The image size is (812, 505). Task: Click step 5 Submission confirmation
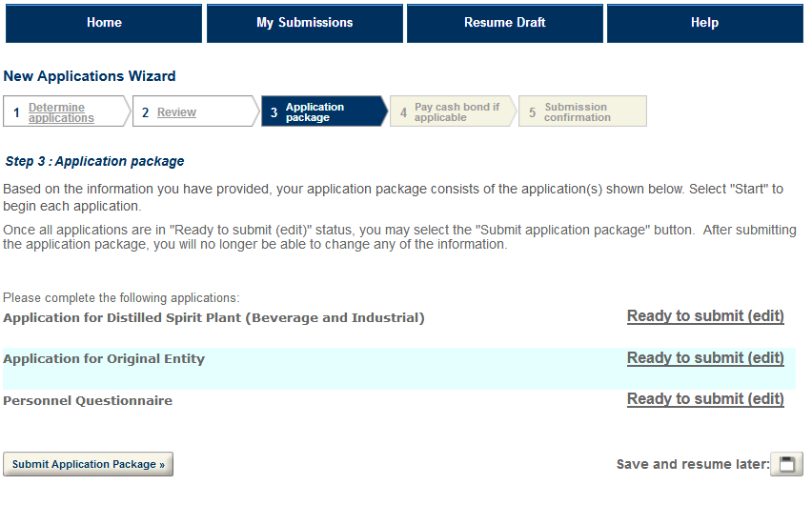tap(577, 112)
